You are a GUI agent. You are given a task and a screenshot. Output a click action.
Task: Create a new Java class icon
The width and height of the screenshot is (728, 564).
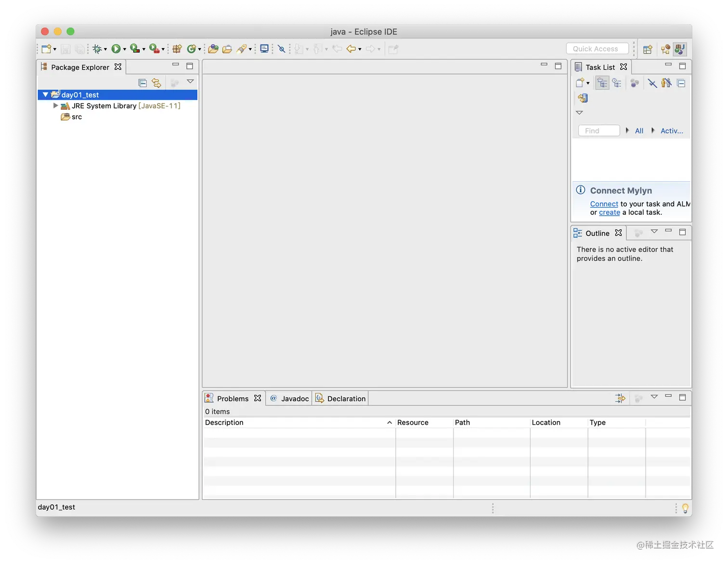point(191,49)
